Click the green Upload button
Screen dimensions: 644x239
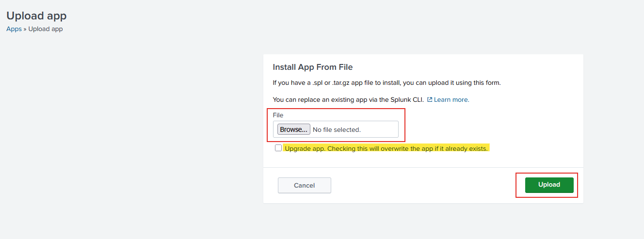(549, 185)
